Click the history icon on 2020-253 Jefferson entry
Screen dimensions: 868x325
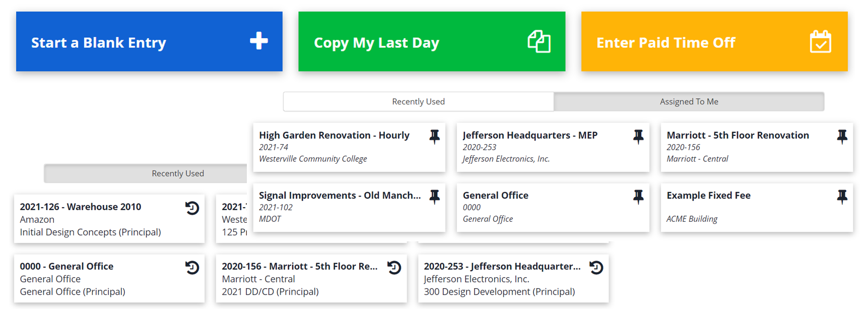pyautogui.click(x=595, y=268)
